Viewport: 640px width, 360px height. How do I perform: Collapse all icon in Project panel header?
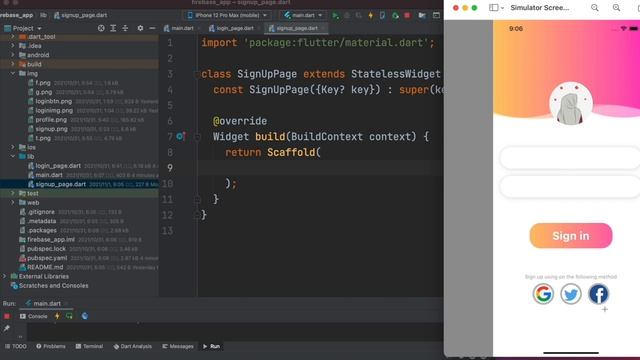(125, 28)
